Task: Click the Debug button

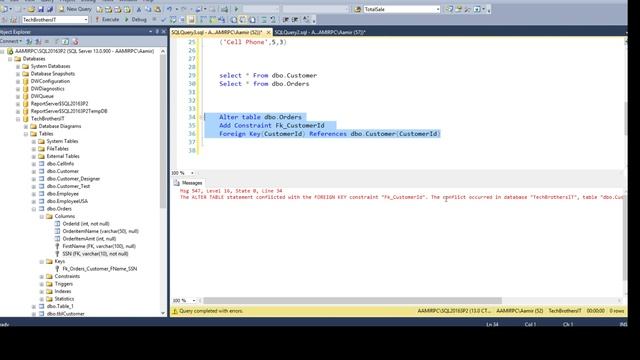Action: pos(136,20)
